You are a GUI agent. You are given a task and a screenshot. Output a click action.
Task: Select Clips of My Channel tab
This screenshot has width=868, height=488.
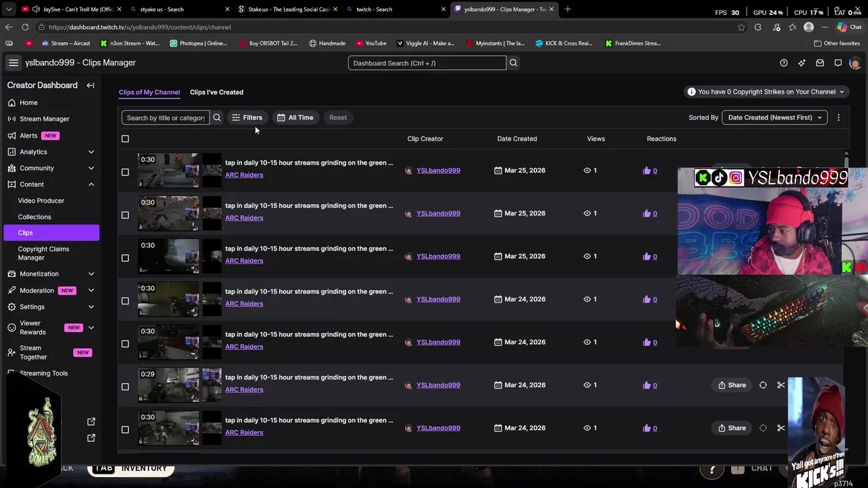tap(149, 92)
